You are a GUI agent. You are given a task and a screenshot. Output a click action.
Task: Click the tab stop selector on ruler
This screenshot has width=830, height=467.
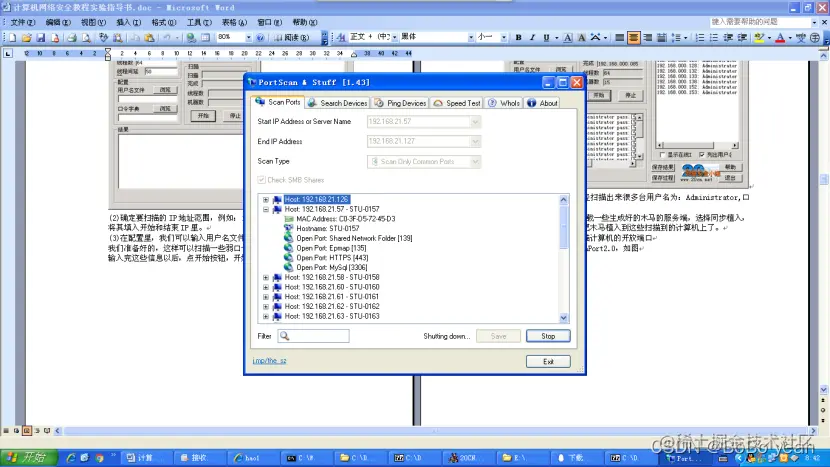[x=7, y=53]
